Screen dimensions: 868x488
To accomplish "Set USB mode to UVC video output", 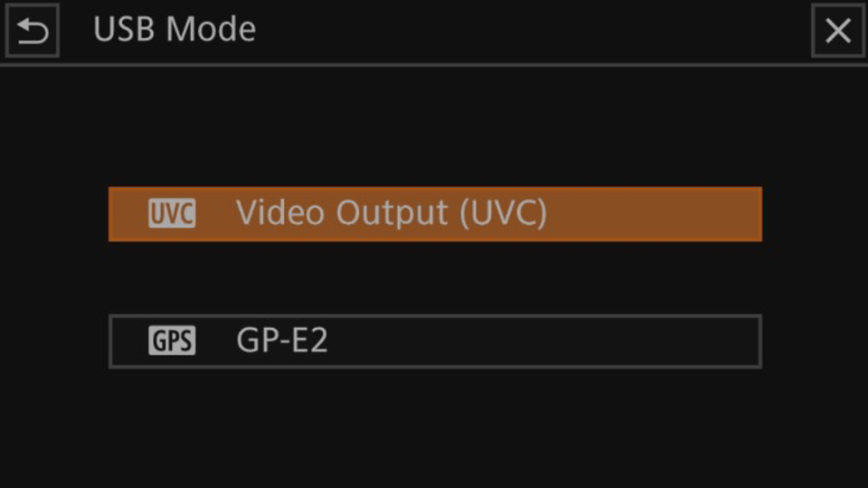I will [435, 213].
